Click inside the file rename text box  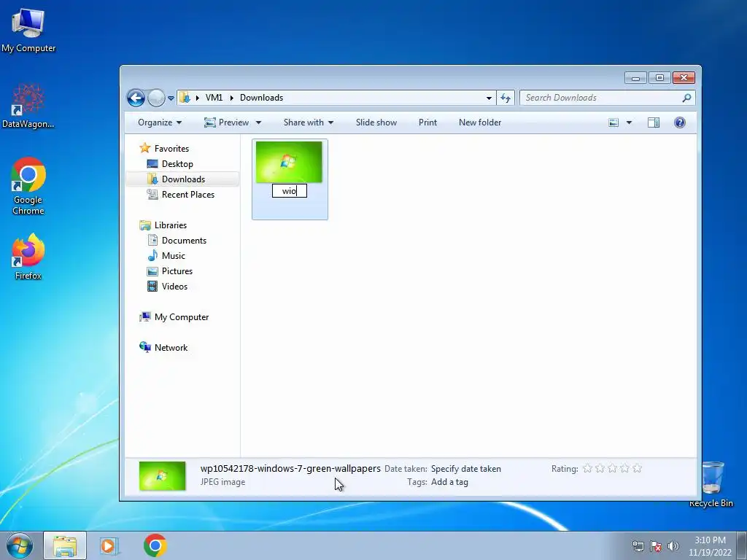(289, 191)
